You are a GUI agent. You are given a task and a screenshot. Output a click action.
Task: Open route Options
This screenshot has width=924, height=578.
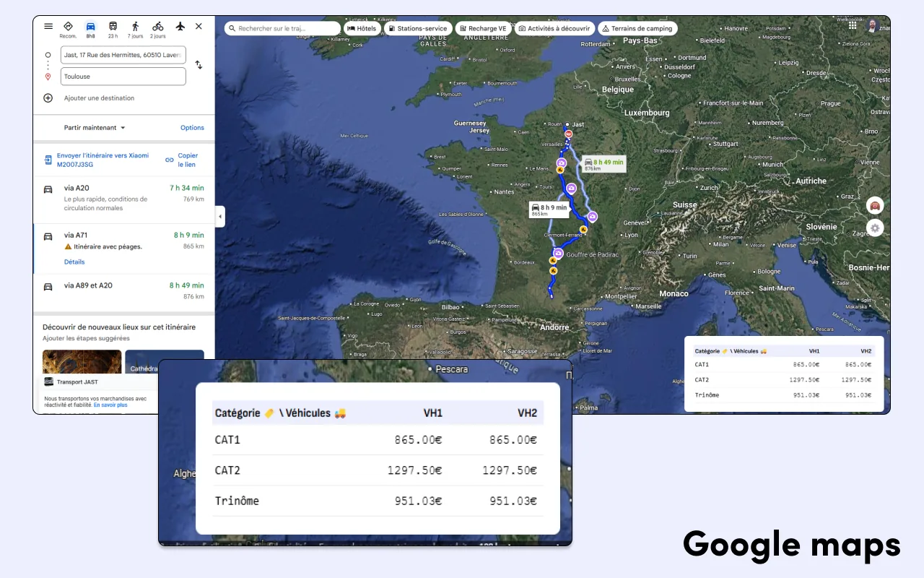click(192, 128)
